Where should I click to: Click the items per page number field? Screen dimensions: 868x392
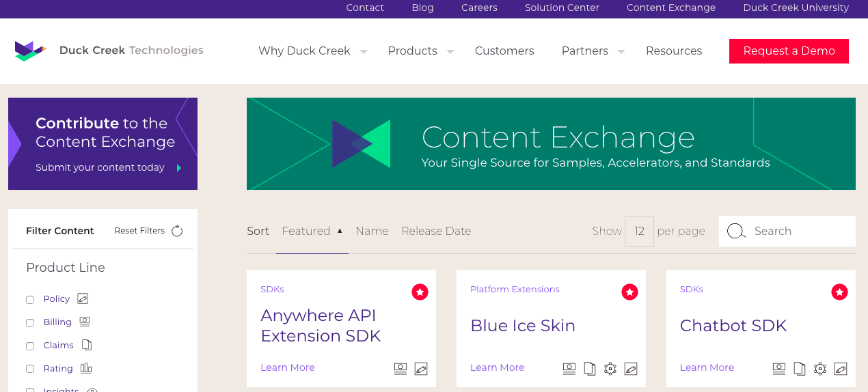point(639,232)
